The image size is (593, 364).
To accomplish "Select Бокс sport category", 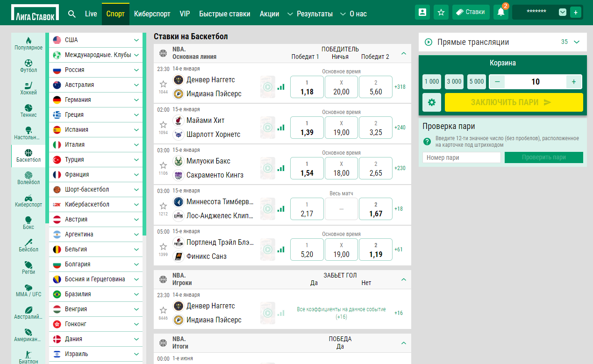I will (x=29, y=223).
